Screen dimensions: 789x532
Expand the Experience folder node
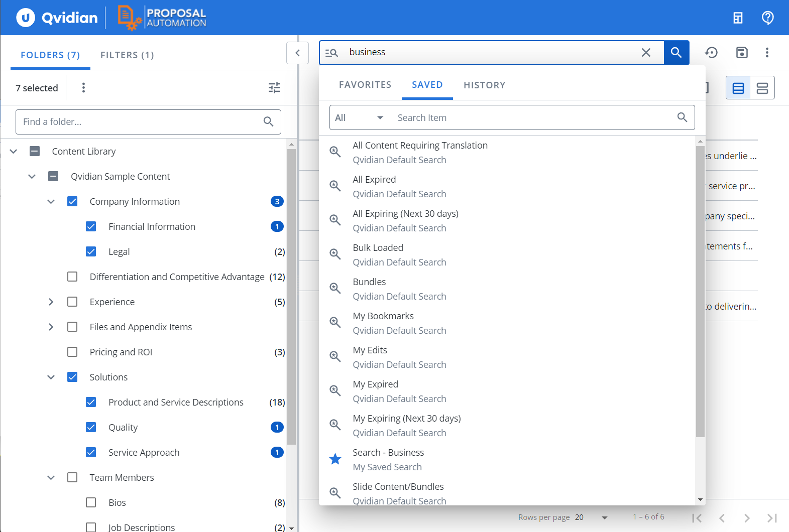pyautogui.click(x=51, y=302)
